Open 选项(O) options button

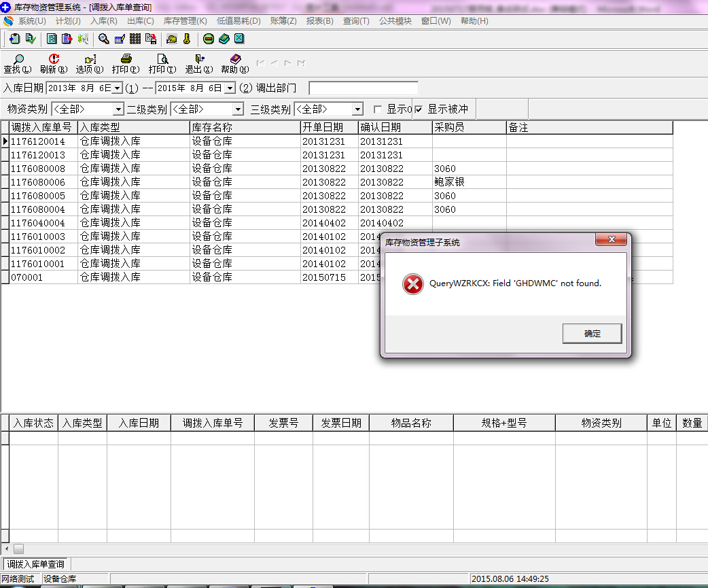(x=90, y=64)
